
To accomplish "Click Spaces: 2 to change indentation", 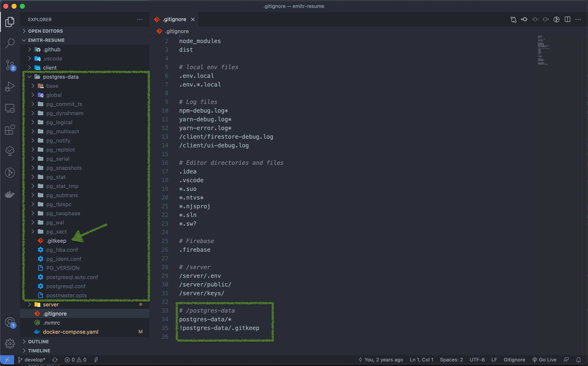I will point(451,359).
